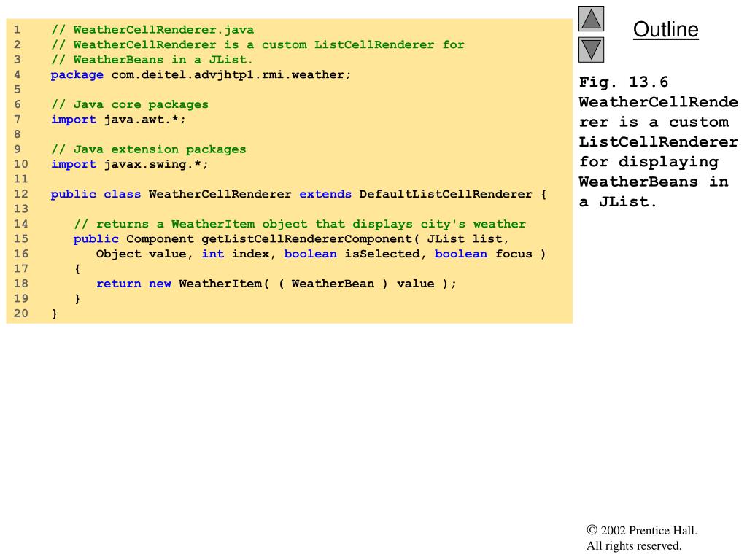
Task: Click the closing brace on line 19
Action: (77, 298)
